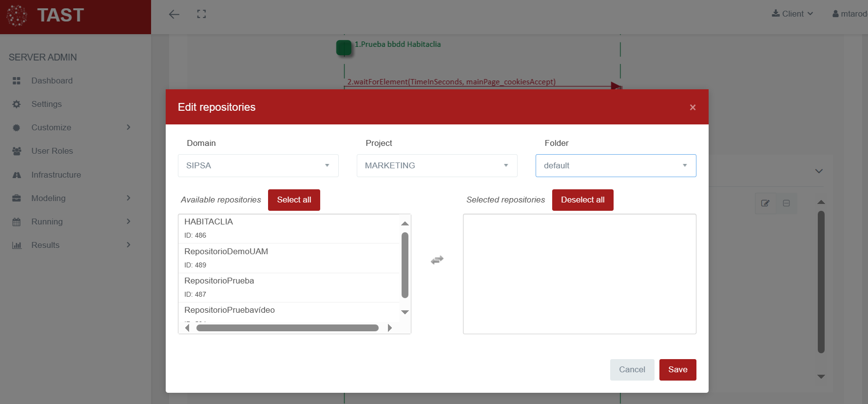The height and width of the screenshot is (404, 868).
Task: Open the Modeling menu item
Action: tap(48, 198)
